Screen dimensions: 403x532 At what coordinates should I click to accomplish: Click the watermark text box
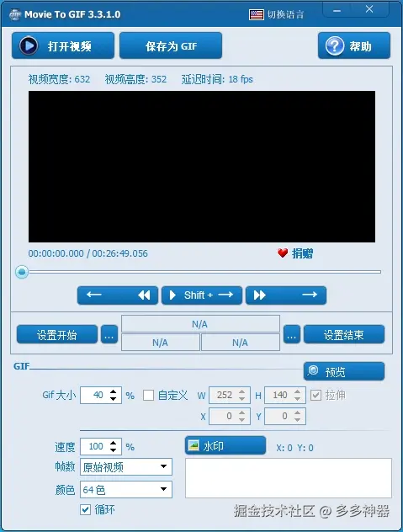289,478
